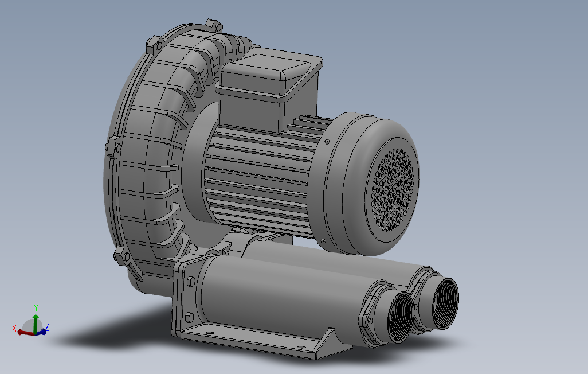Select the base mounting bracket foot plate
The image size is (588, 374).
point(258,340)
